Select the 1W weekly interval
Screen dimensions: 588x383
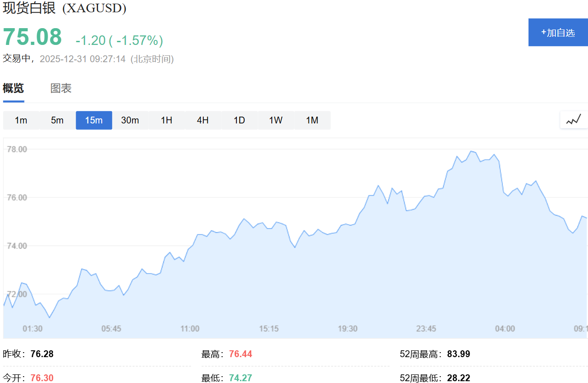pos(276,120)
